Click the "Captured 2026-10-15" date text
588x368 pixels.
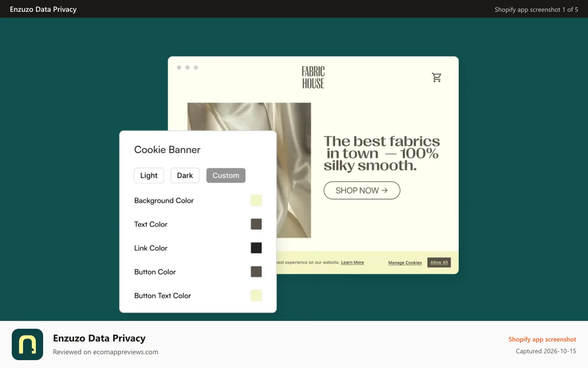tap(546, 351)
